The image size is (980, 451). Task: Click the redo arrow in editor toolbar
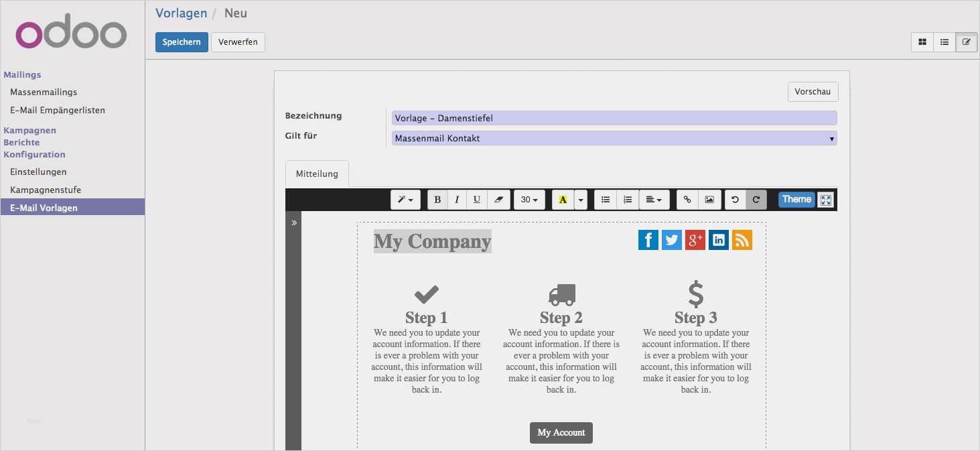point(756,200)
